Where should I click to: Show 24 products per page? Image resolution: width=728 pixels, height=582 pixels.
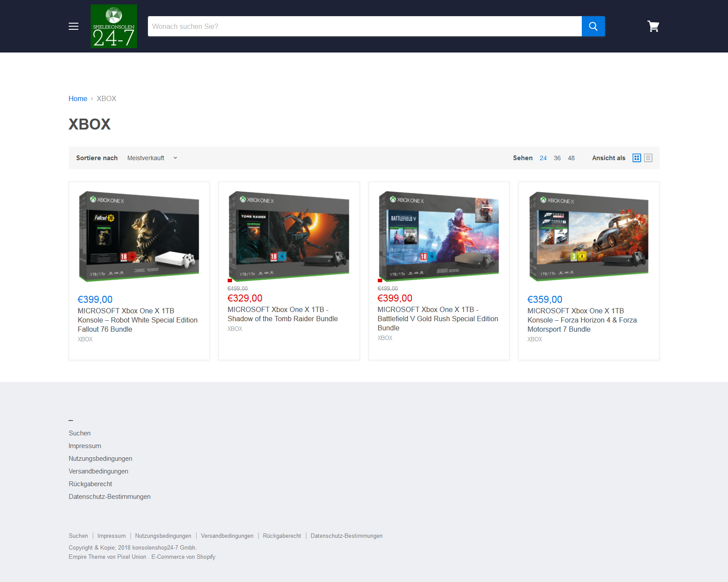(543, 158)
